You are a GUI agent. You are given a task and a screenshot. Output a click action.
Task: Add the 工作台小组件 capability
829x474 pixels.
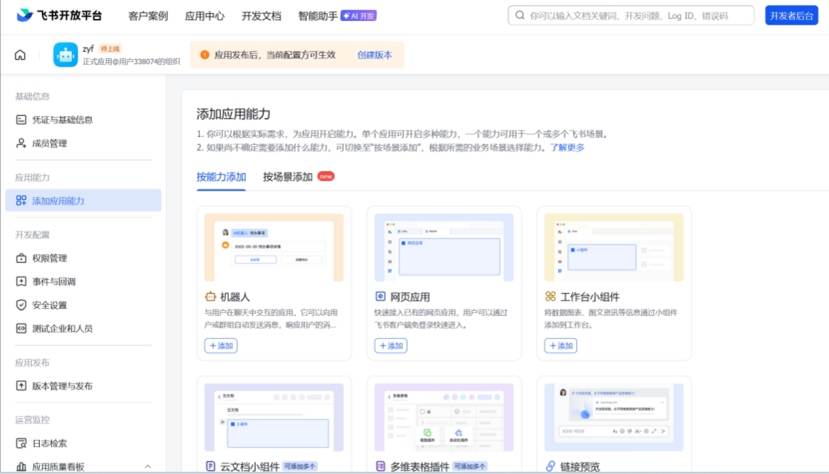(560, 346)
